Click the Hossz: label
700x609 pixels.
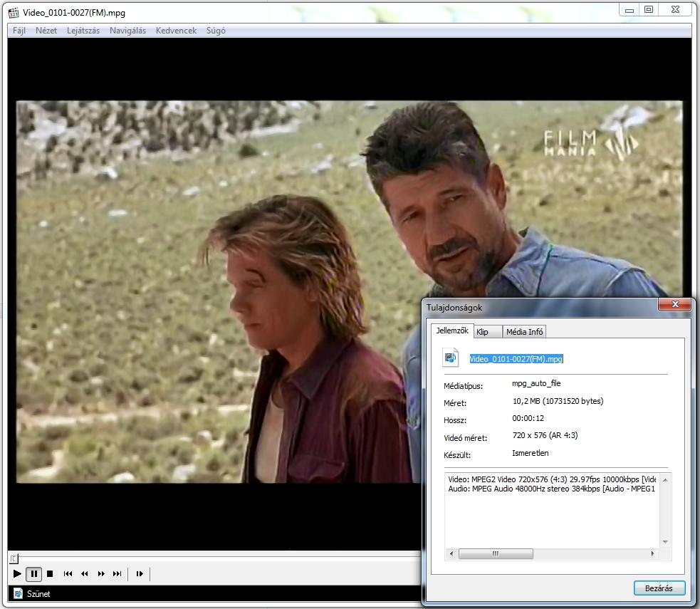(x=455, y=420)
